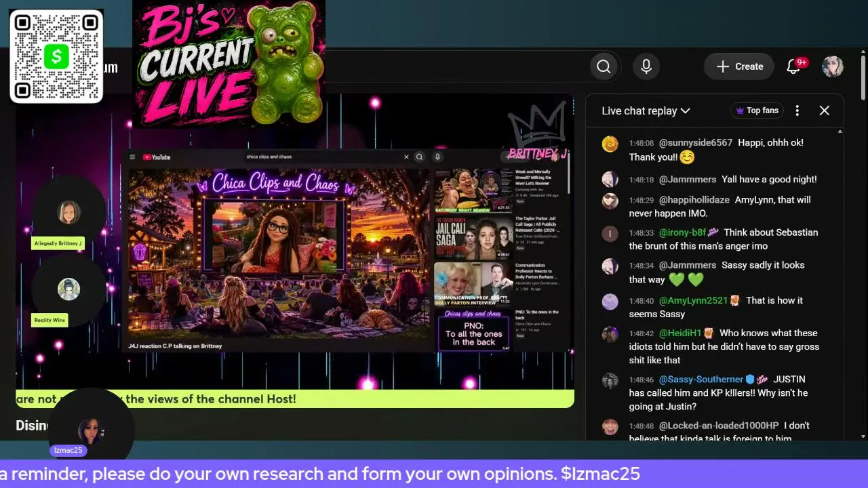Close the live chat replay panel

tap(825, 110)
